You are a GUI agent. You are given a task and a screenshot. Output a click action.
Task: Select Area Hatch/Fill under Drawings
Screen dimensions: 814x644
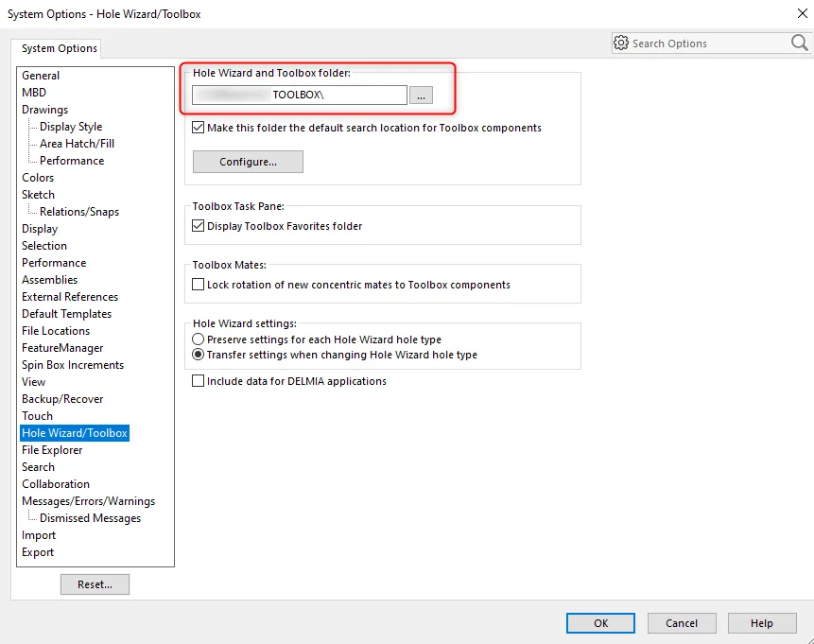coord(77,144)
